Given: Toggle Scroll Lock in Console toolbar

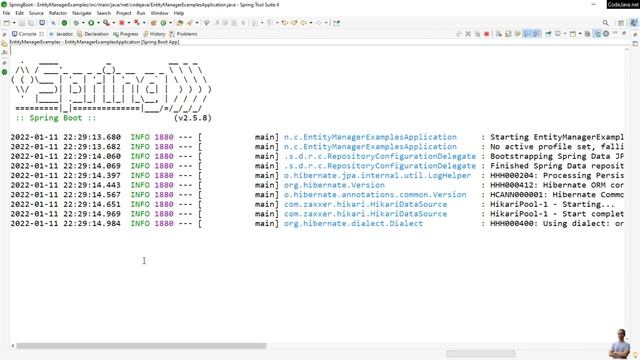Looking at the screenshot, I should click(x=508, y=34).
